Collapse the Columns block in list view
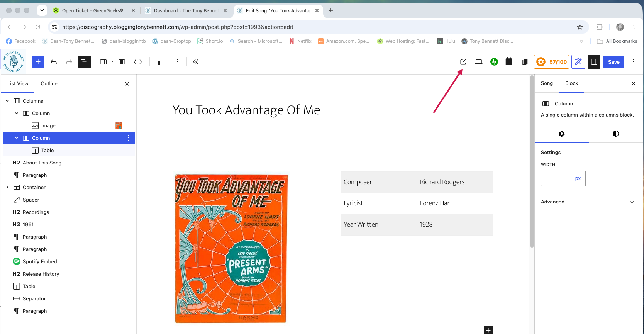The image size is (644, 334). tap(7, 101)
